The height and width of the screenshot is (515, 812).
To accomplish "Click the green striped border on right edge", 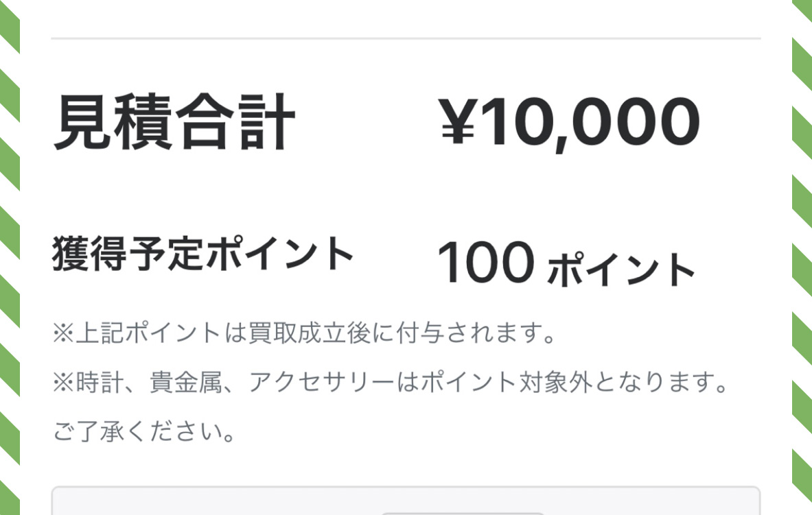I will tap(802, 257).
